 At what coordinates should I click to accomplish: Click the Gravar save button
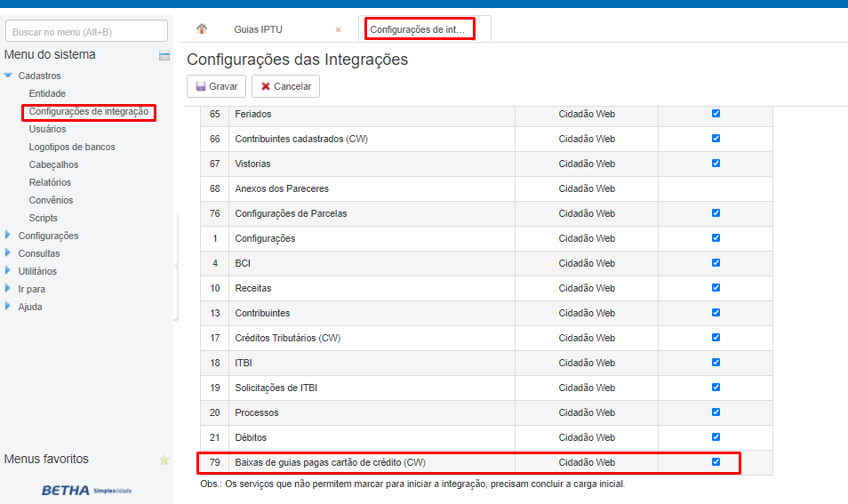tap(216, 86)
